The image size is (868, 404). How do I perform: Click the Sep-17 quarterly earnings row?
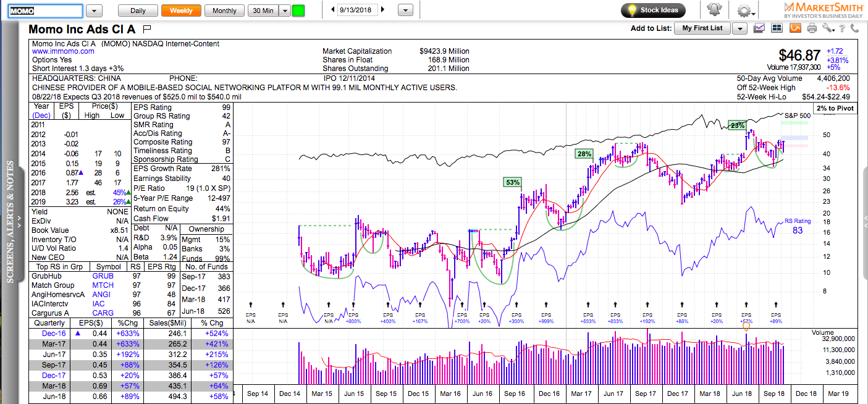click(x=132, y=364)
